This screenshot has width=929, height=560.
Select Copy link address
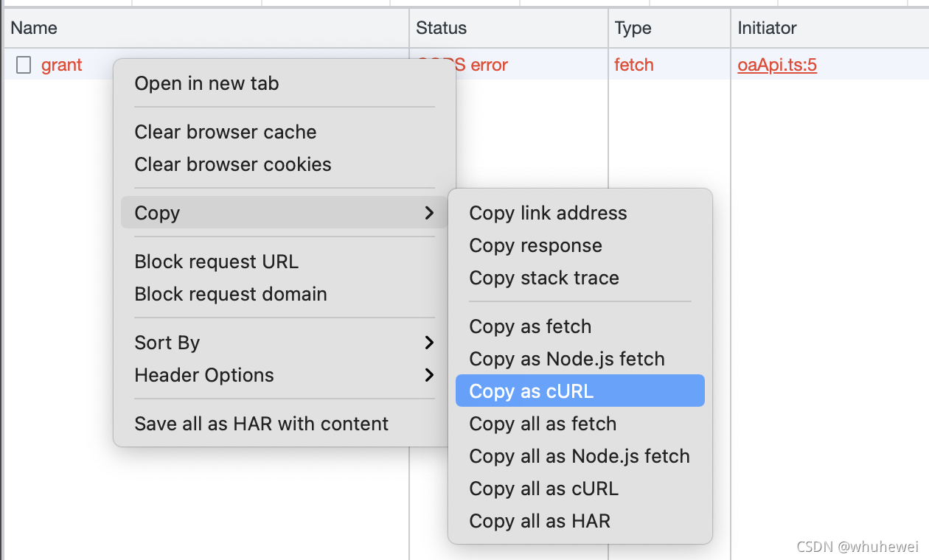coord(548,213)
